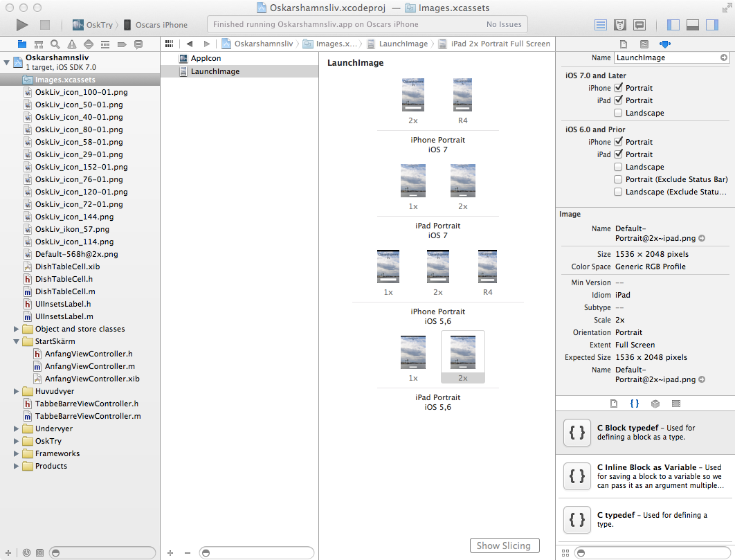Click Oskarshamnsliv in the jump bar
The height and width of the screenshot is (560, 735).
(x=258, y=44)
